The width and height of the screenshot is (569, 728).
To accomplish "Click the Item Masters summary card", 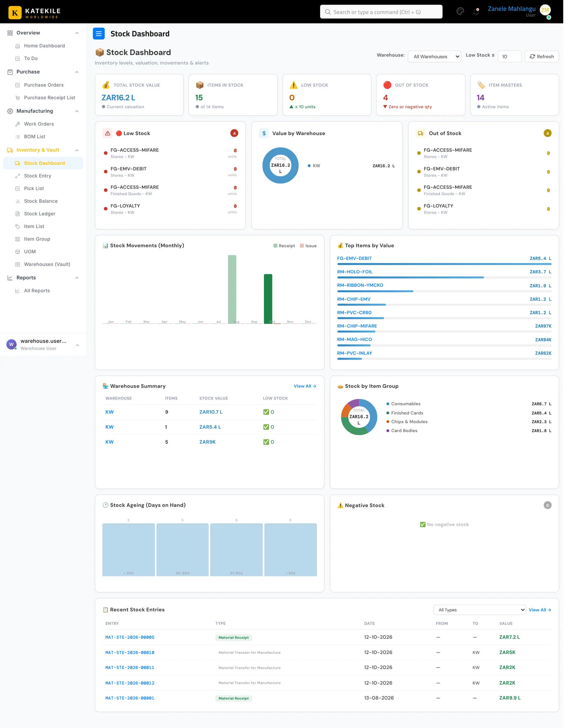I will coord(514,95).
